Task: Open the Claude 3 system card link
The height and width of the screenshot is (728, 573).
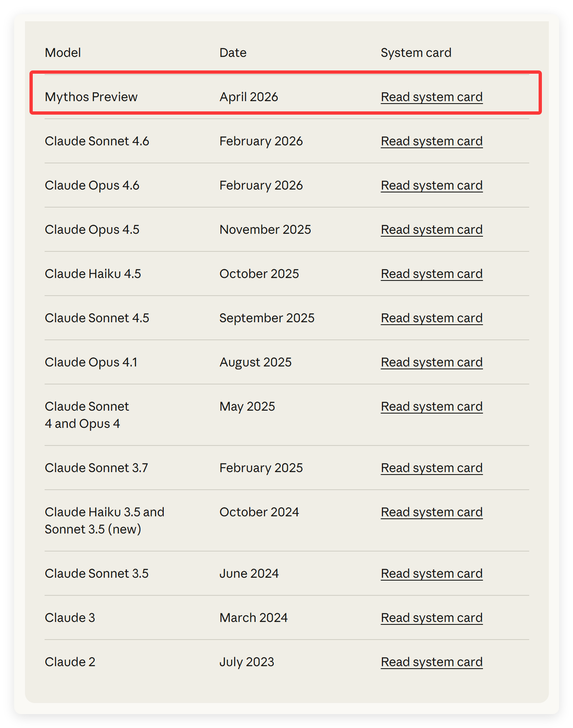Action: tap(431, 618)
